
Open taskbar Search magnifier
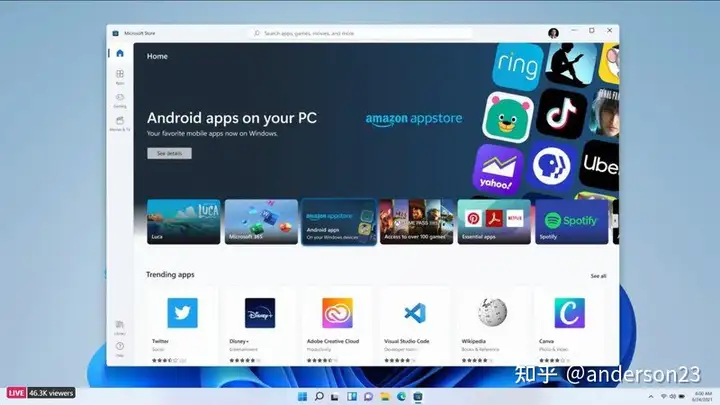tap(319, 396)
